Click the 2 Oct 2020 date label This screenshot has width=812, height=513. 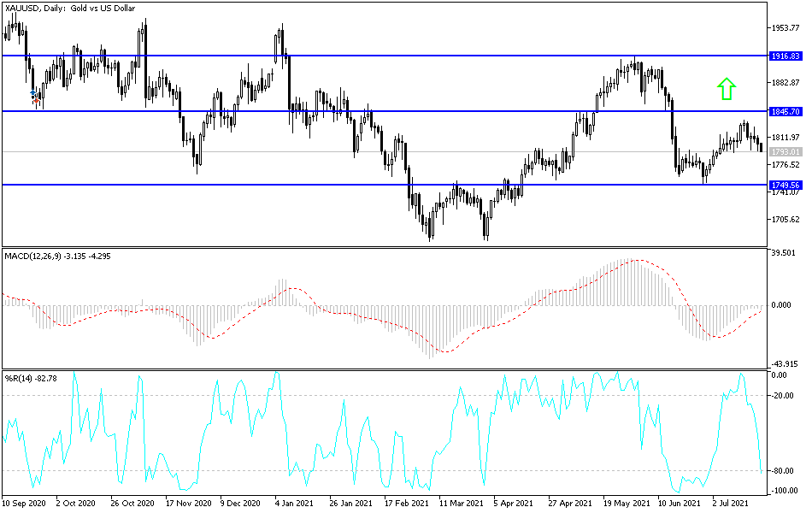75,504
